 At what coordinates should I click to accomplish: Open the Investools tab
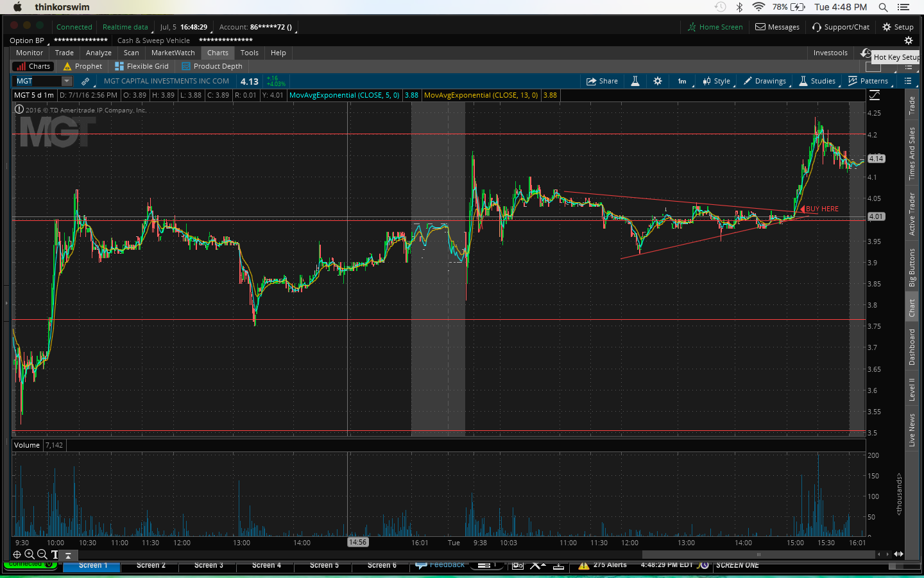(x=830, y=53)
